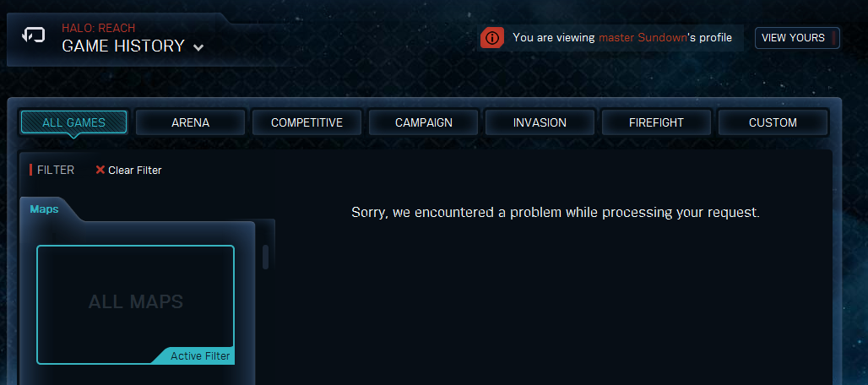Open the GAME HISTORY title menu
The image size is (868, 385).
[123, 46]
